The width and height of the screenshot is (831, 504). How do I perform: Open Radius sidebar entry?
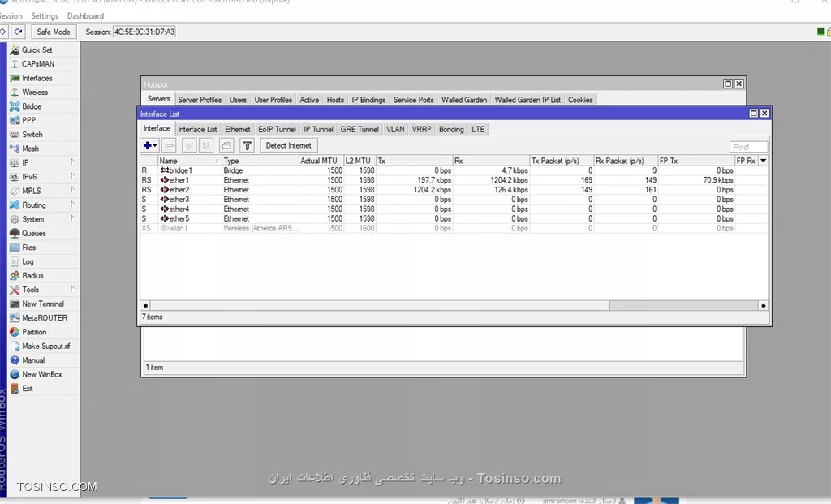(32, 276)
